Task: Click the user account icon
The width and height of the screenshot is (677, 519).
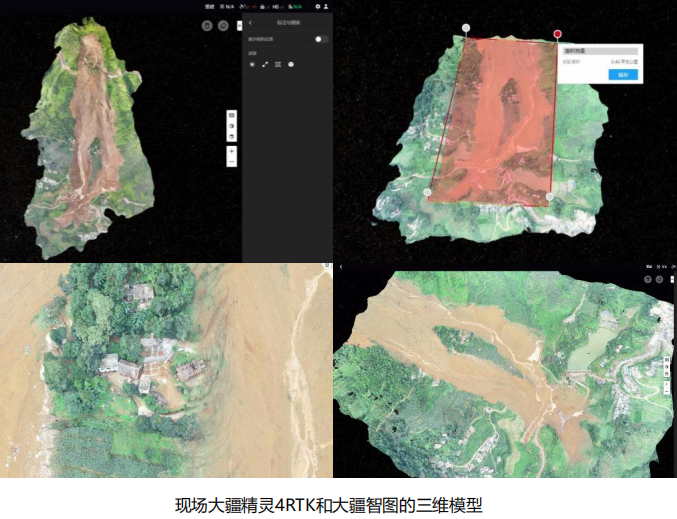Action: (x=327, y=6)
